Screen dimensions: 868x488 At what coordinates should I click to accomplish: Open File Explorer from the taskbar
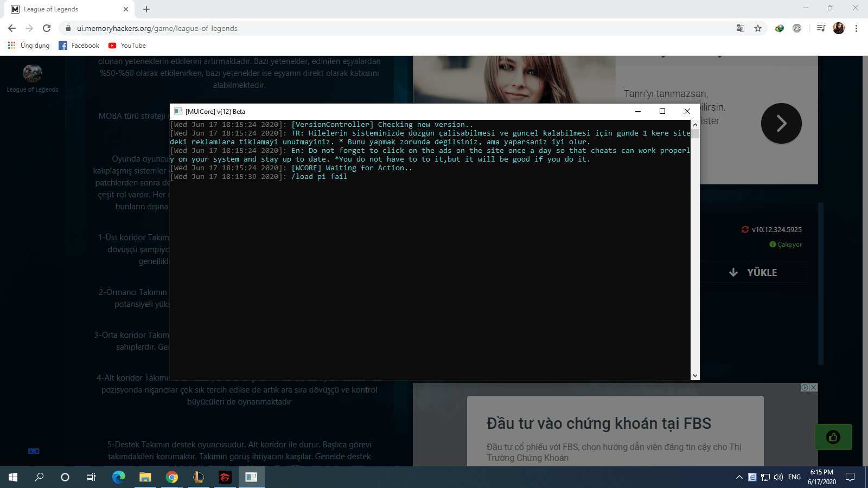click(145, 477)
